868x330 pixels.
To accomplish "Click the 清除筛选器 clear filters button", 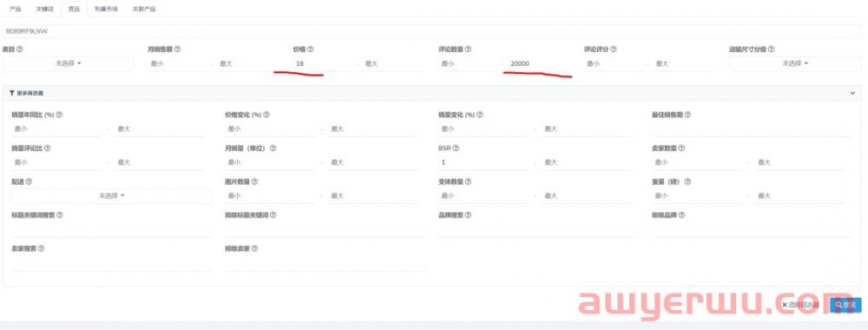I will coord(800,305).
